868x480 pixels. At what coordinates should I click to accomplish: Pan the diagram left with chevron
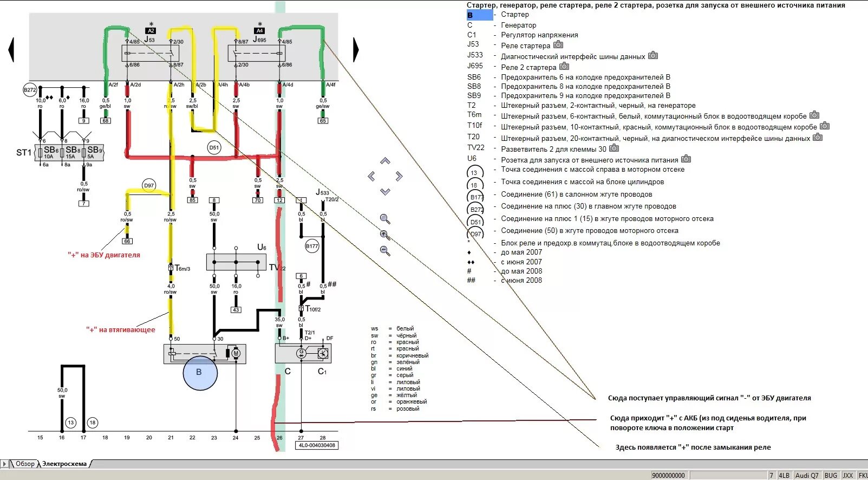(x=371, y=176)
